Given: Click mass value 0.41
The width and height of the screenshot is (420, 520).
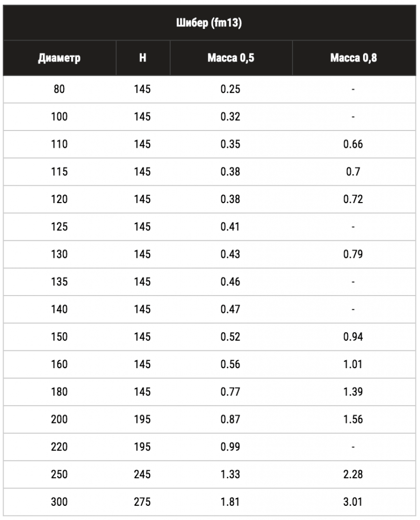Looking at the screenshot, I should point(230,227).
